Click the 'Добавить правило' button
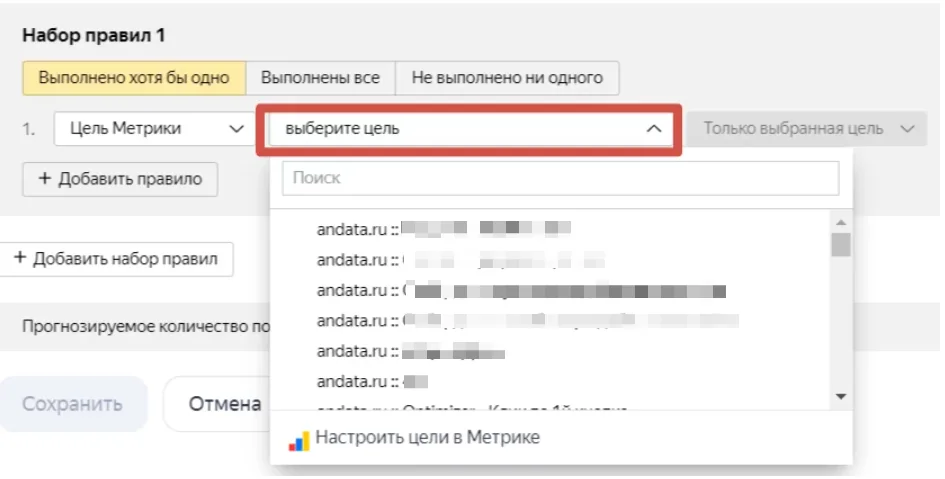The width and height of the screenshot is (945, 479). [x=120, y=179]
